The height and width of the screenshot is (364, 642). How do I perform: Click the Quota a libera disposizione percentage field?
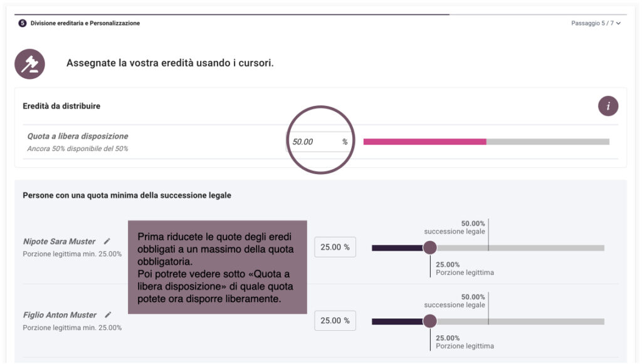tap(313, 142)
